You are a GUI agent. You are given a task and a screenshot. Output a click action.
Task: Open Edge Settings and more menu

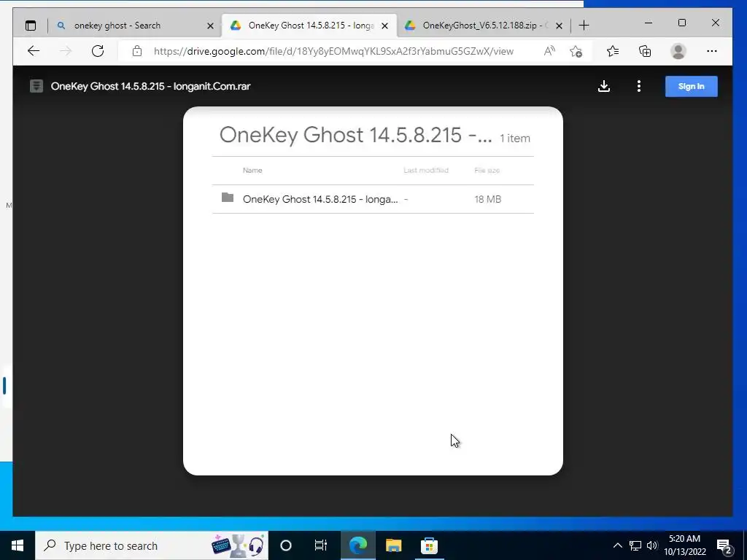[712, 51]
